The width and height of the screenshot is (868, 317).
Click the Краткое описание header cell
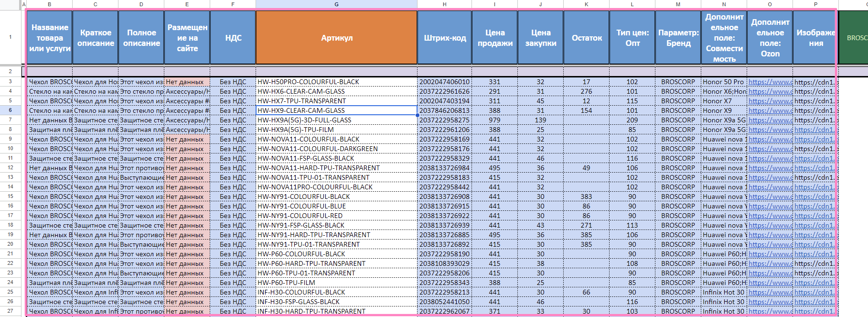(95, 38)
